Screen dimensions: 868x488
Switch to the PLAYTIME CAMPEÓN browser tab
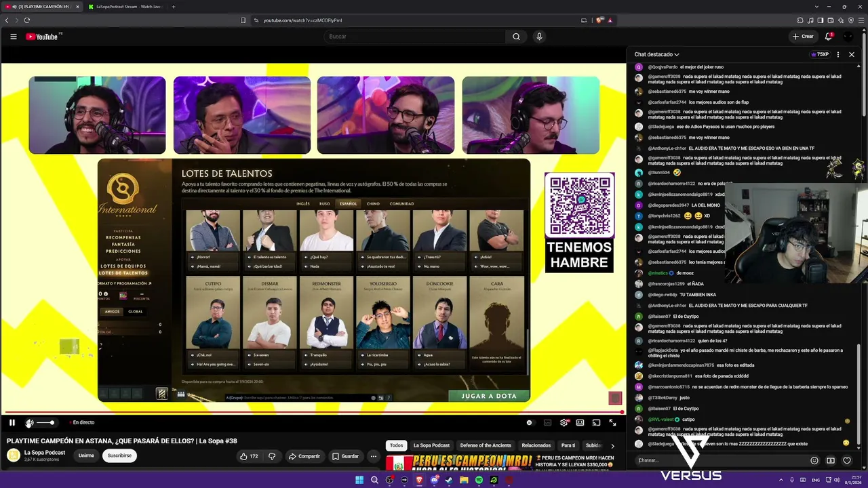42,7
